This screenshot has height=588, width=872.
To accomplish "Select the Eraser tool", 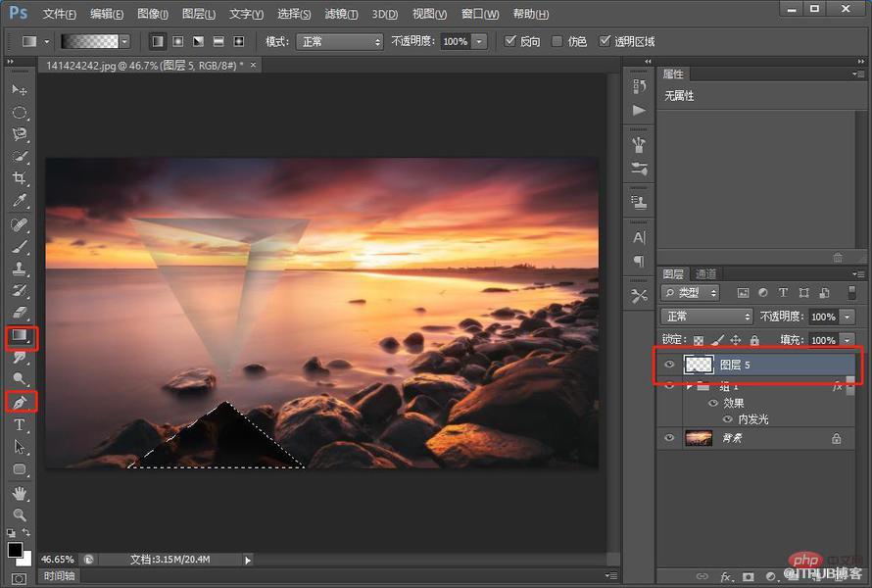I will click(19, 314).
